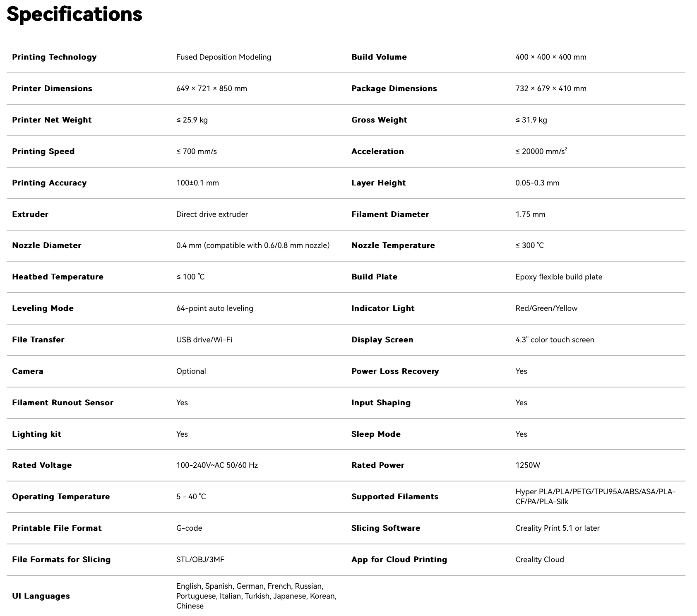Click the Creality Print 5.1 or later text

[557, 528]
